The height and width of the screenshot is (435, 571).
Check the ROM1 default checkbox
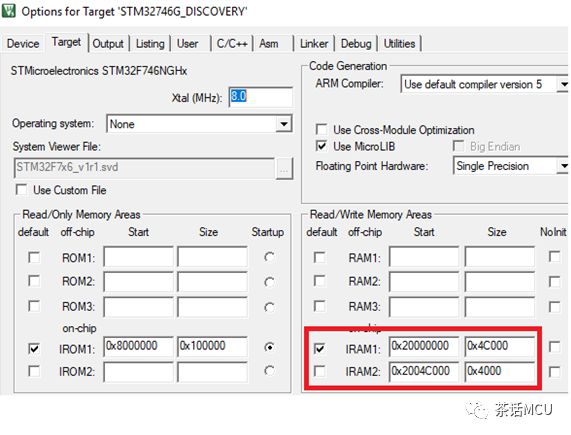pos(34,258)
